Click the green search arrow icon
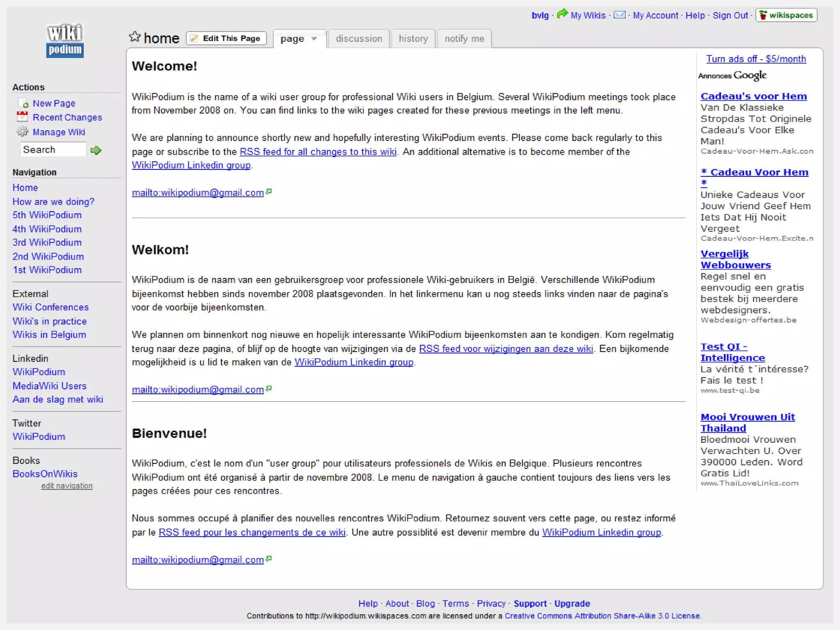 pyautogui.click(x=96, y=151)
